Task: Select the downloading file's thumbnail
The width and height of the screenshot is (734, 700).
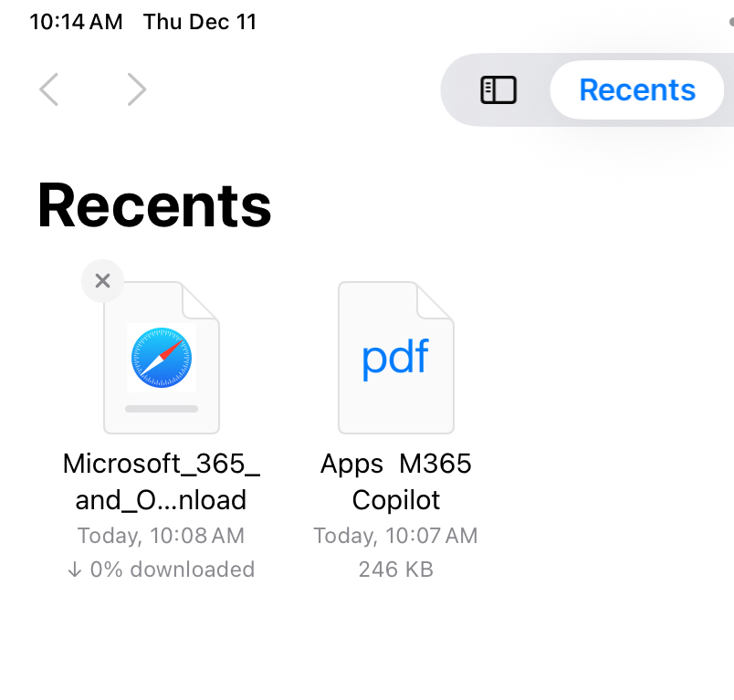Action: pyautogui.click(x=162, y=357)
